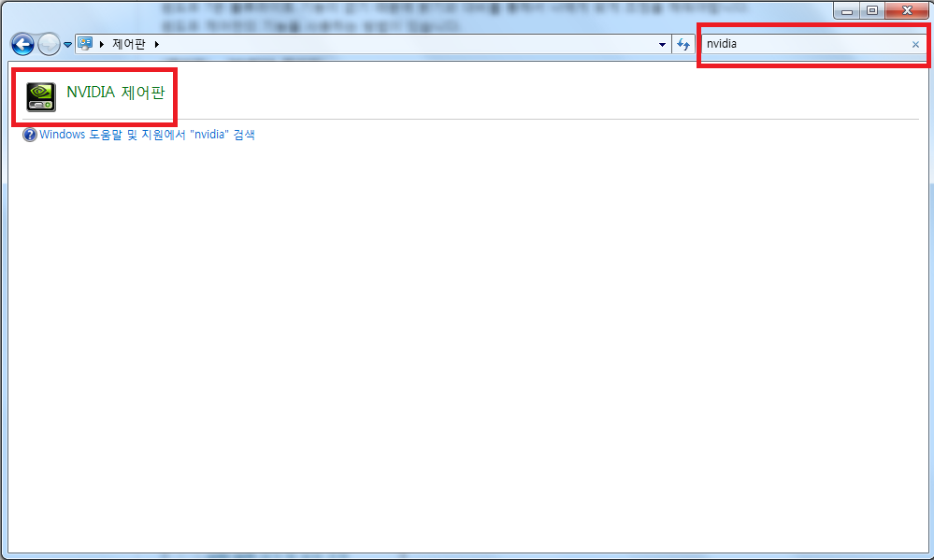This screenshot has height=560, width=934.
Task: Click the Control Panel icon in address bar
Action: coord(85,44)
